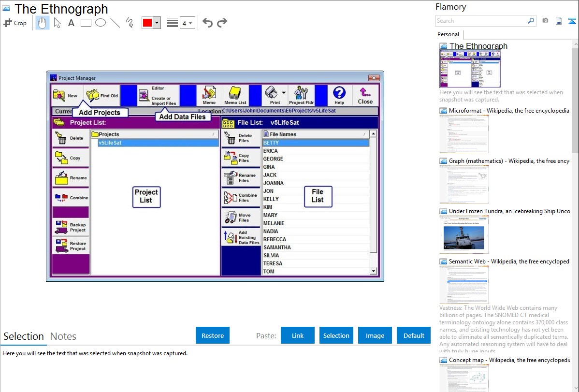
Task: Sort by the File Names column header
Action: point(315,134)
